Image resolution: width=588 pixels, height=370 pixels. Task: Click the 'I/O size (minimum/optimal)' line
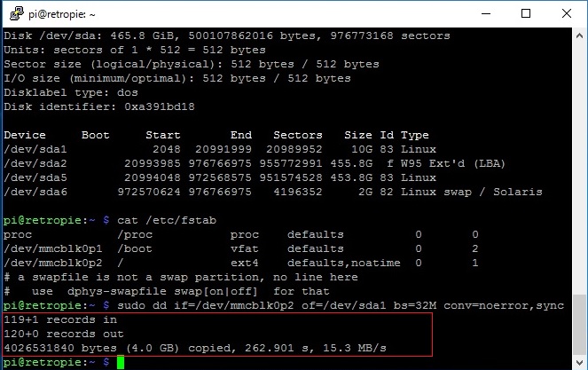click(x=177, y=78)
